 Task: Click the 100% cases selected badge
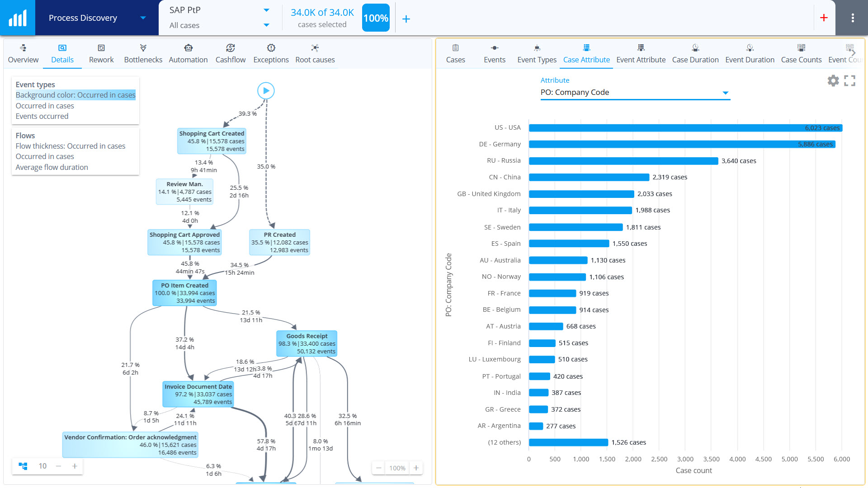(376, 18)
